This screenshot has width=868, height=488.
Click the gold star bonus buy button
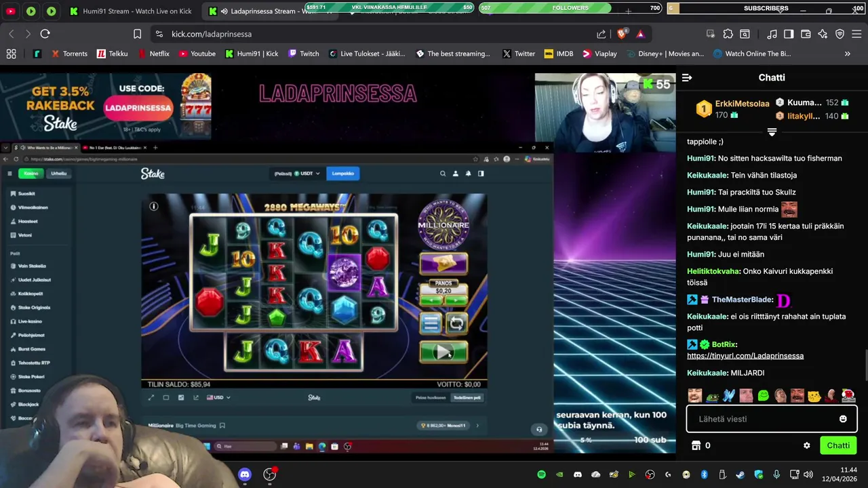coord(443,263)
